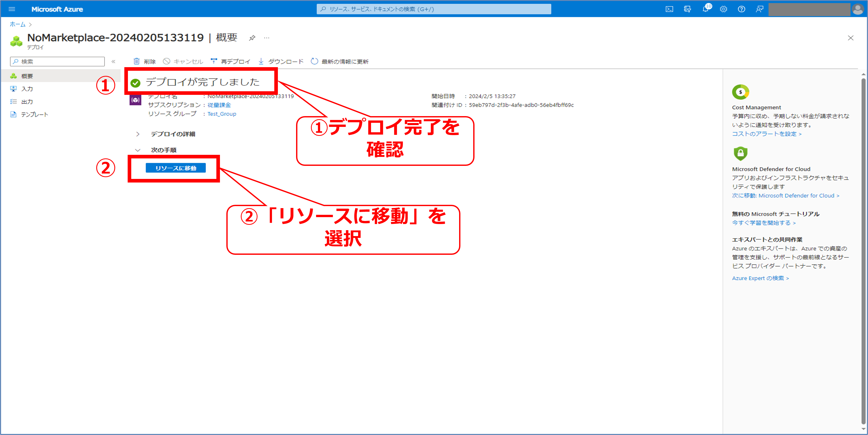This screenshot has width=868, height=435.
Task: Pin the deployment overview to dashboard
Action: coord(252,38)
